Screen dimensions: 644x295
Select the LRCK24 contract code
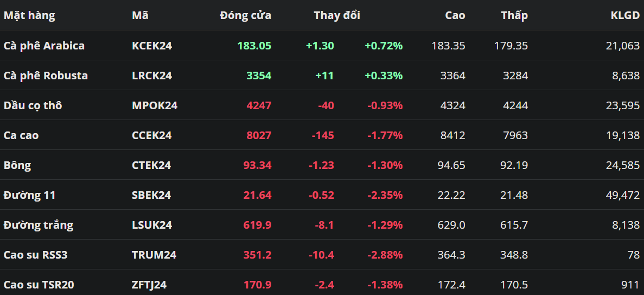click(152, 76)
